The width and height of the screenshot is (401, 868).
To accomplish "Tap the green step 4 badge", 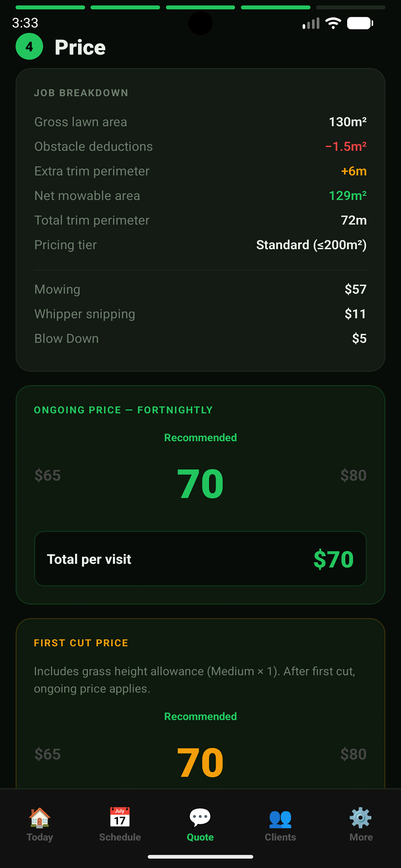I will [x=29, y=47].
